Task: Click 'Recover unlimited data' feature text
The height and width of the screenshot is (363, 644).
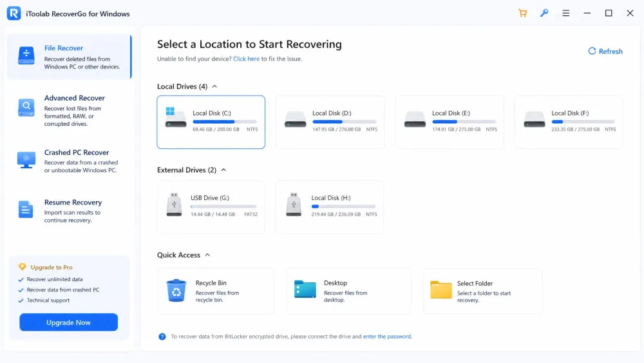Action: click(x=55, y=279)
